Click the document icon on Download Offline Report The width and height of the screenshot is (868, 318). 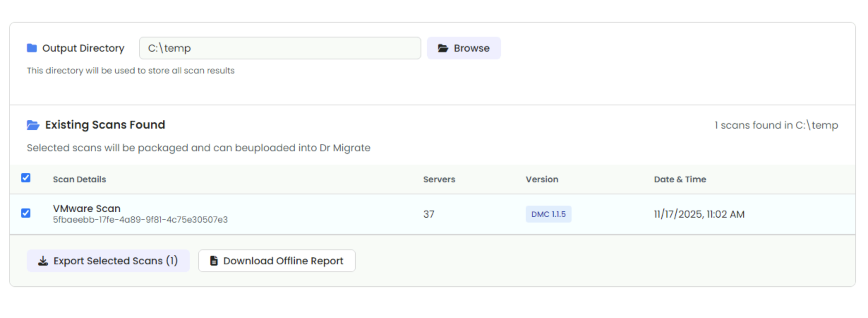point(214,261)
